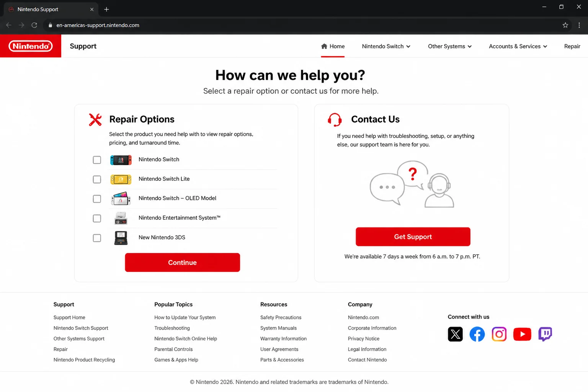This screenshot has height=392, width=588.
Task: Open the X (Twitter) social icon
Action: [455, 334]
